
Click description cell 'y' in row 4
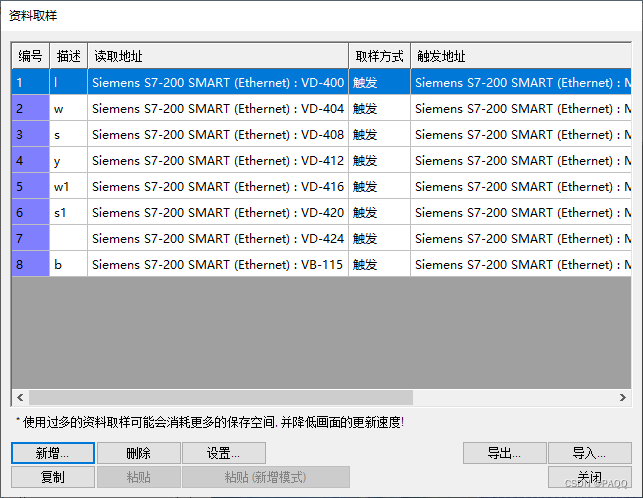[68, 160]
